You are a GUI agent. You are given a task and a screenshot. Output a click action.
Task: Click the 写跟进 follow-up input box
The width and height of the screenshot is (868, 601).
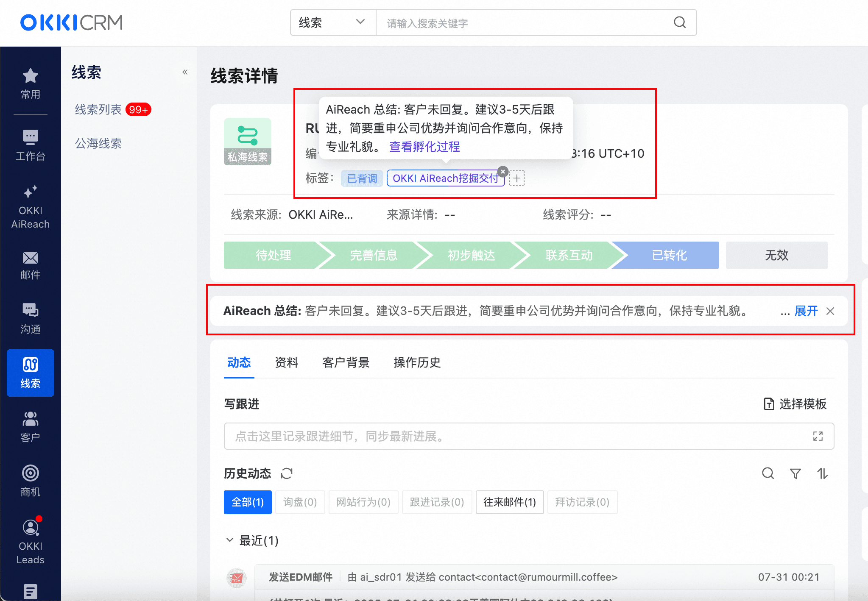522,436
